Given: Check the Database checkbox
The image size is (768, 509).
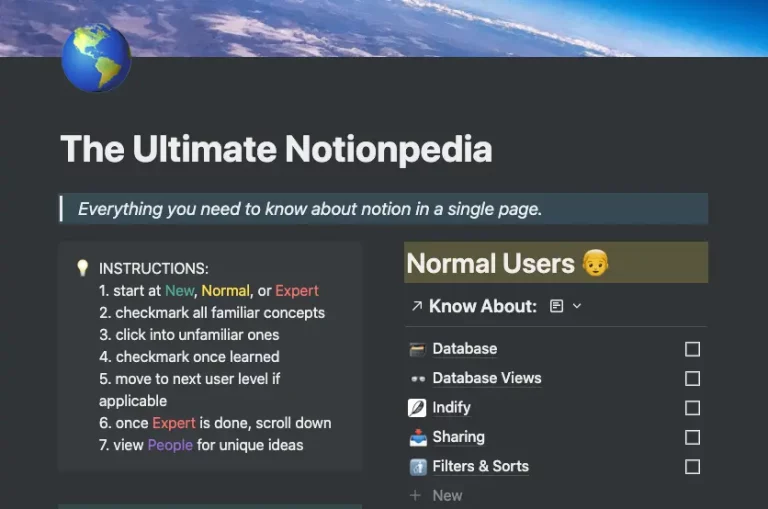Looking at the screenshot, I should click(x=692, y=349).
